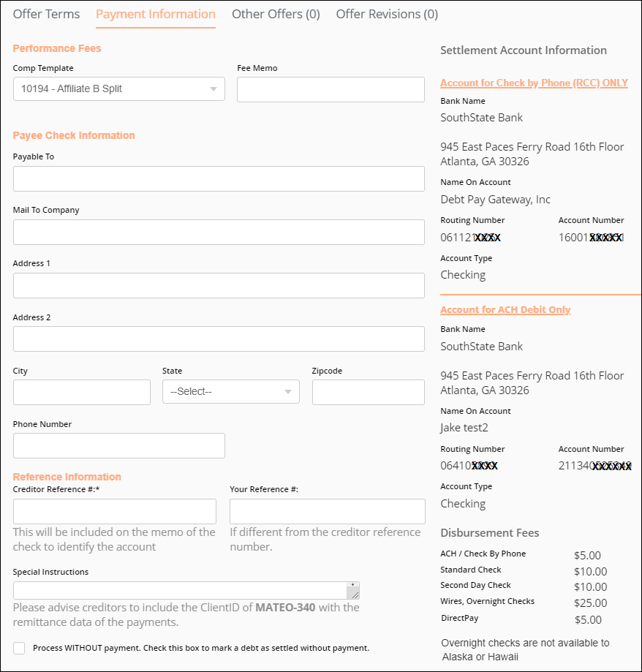Click Account for ACH Debit Only link

coord(505,309)
